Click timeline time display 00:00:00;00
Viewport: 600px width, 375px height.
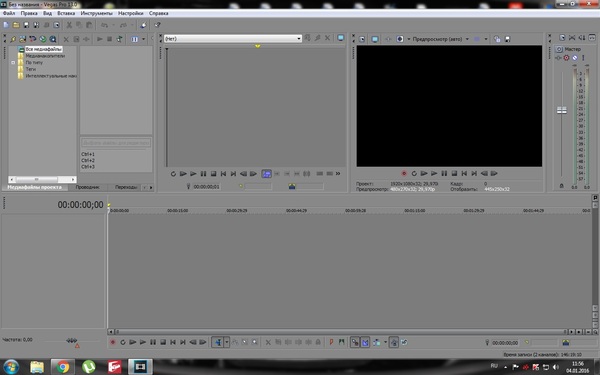[x=80, y=205]
